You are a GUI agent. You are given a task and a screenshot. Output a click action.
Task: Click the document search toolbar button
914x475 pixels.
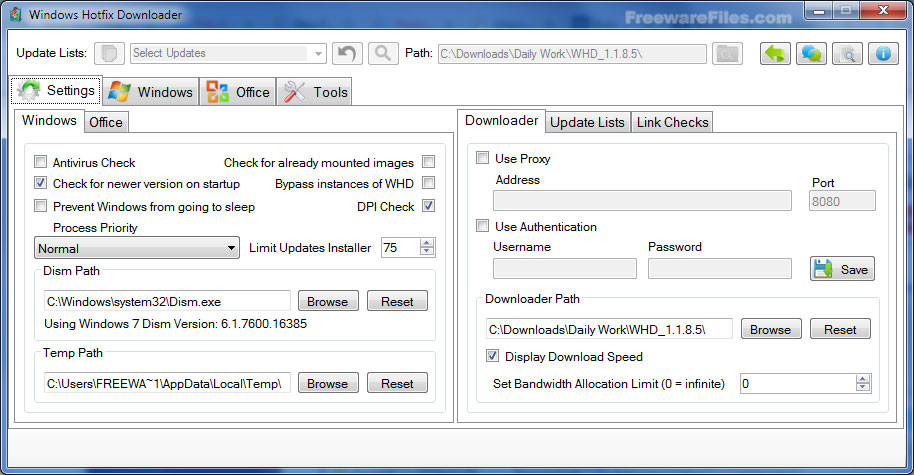click(847, 54)
